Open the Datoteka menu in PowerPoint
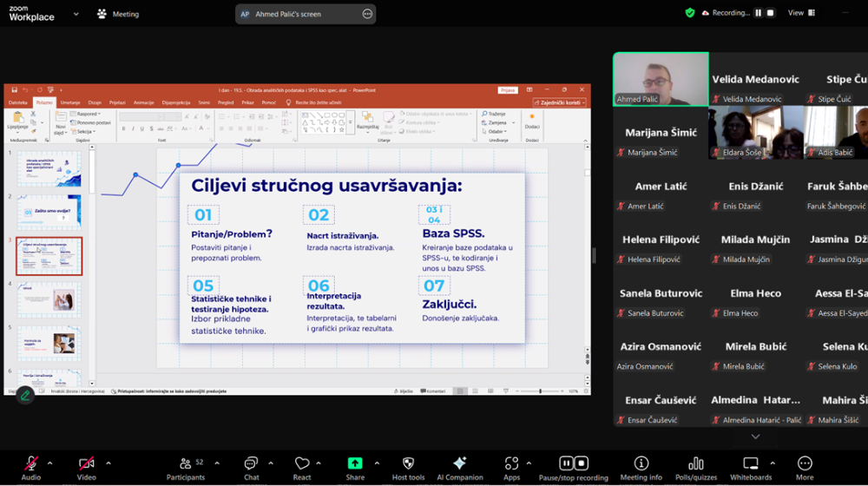868x486 pixels. pos(17,102)
